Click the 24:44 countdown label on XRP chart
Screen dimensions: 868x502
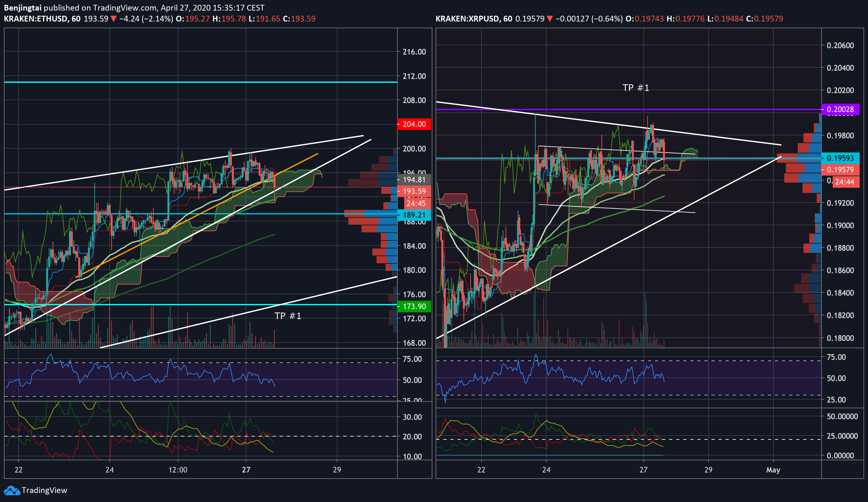846,182
